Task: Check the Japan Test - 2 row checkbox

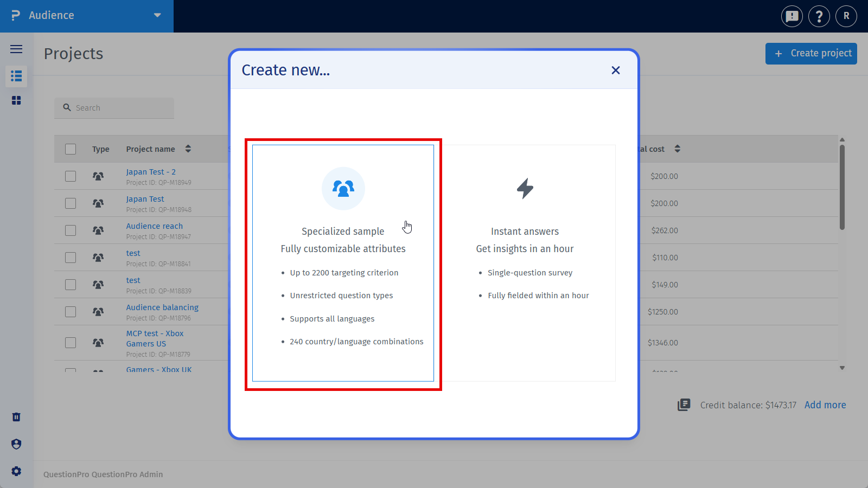Action: coord(71,176)
